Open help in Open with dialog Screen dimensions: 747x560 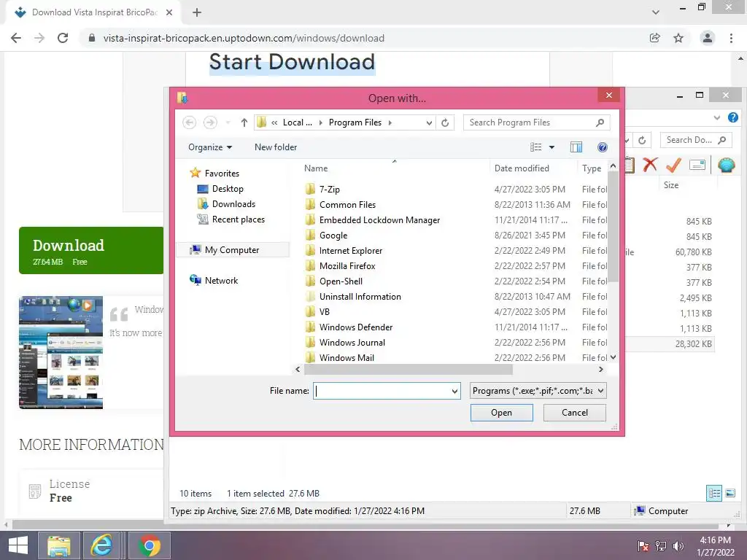click(x=602, y=147)
